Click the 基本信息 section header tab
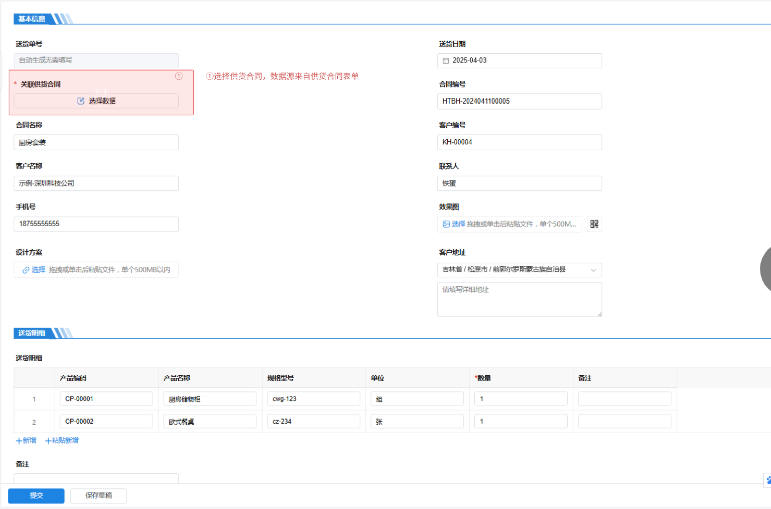The image size is (771, 509). click(x=32, y=19)
